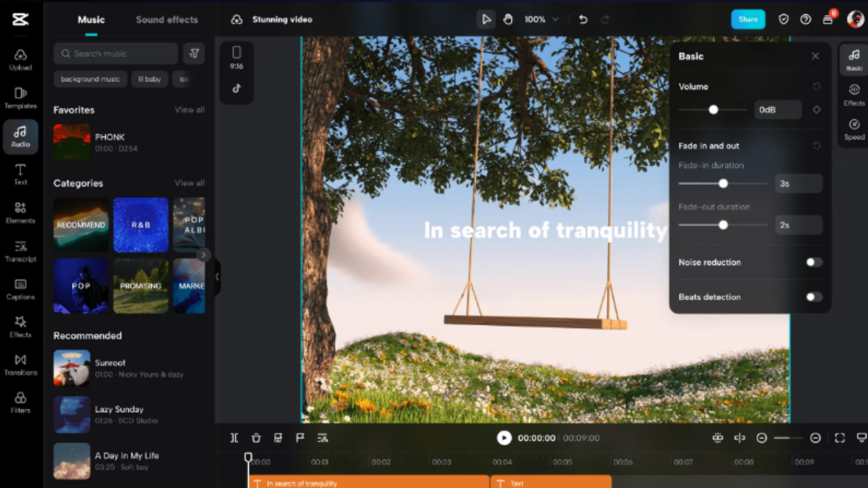This screenshot has width=868, height=488.
Task: Select the Split tool in the timeline toolbar
Action: (234, 438)
